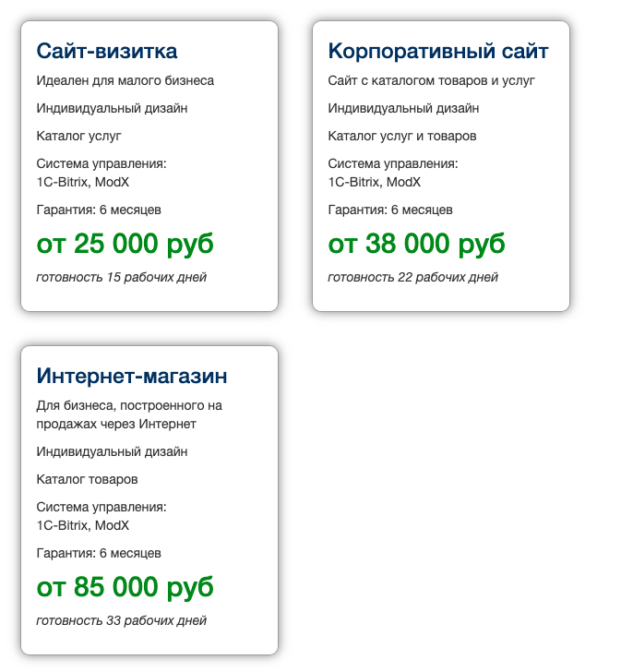Viewport: 621px width, 672px height.
Task: Click Сайт с каталогом товаров и услуг
Action: point(431,80)
